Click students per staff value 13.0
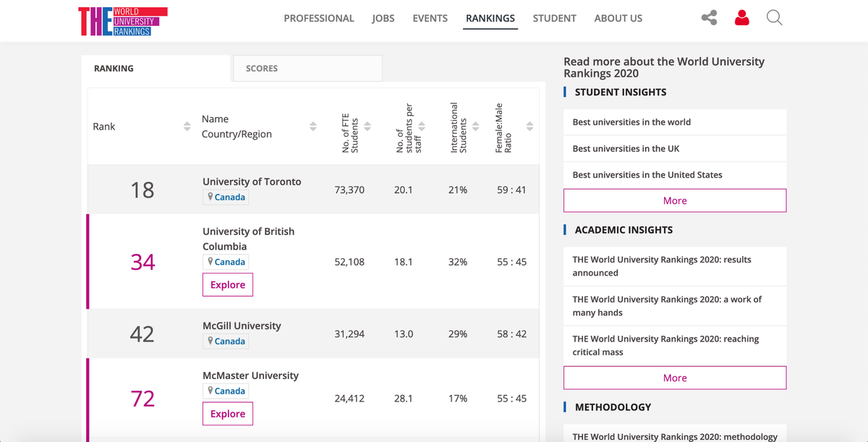This screenshot has height=442, width=868. 404,333
